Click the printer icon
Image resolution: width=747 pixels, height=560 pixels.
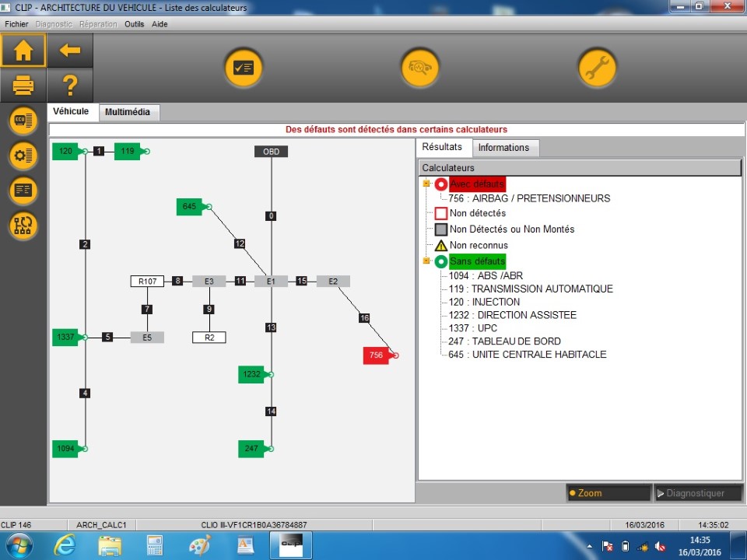23,86
